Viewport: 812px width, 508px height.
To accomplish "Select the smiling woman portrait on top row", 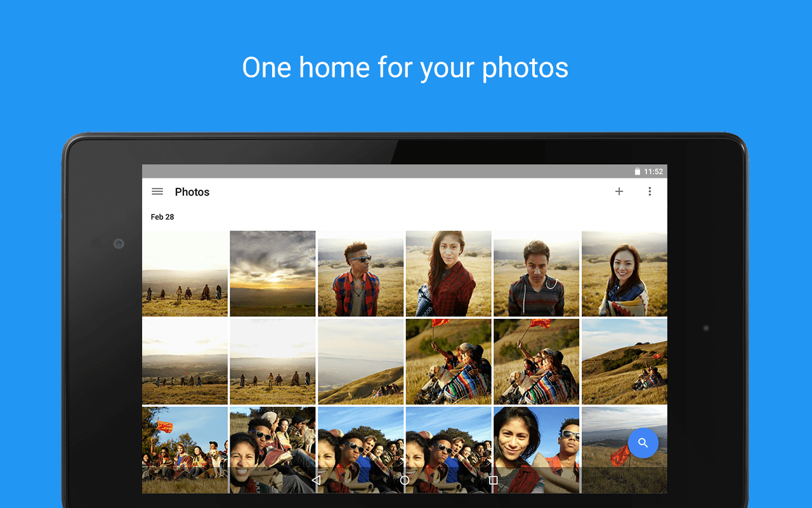I will 624,273.
